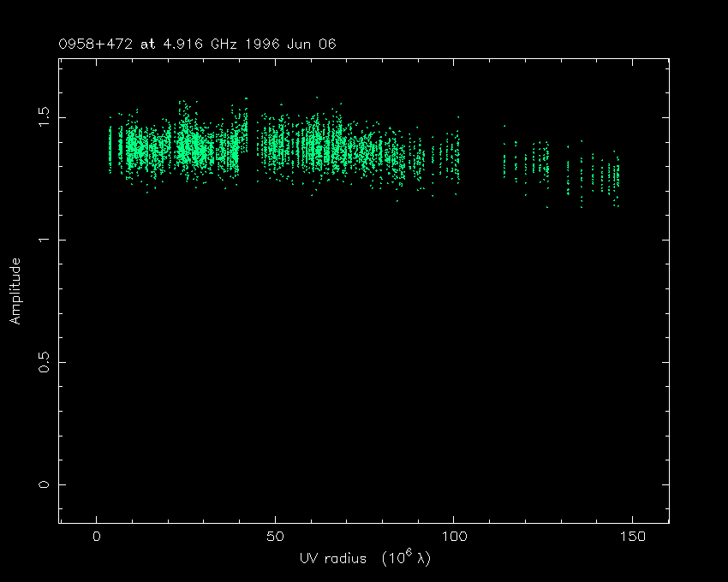The height and width of the screenshot is (582, 728).
Task: Click the x-axis tick label "50"
Action: 275,537
